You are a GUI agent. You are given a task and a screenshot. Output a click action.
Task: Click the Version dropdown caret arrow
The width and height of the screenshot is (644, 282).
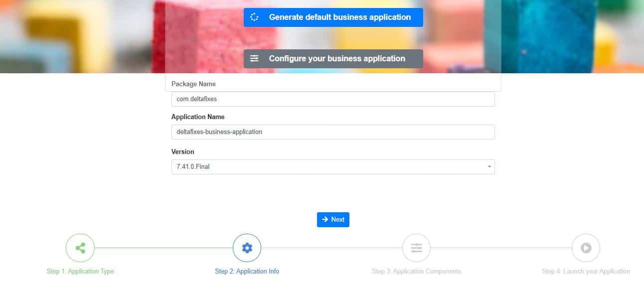[489, 167]
